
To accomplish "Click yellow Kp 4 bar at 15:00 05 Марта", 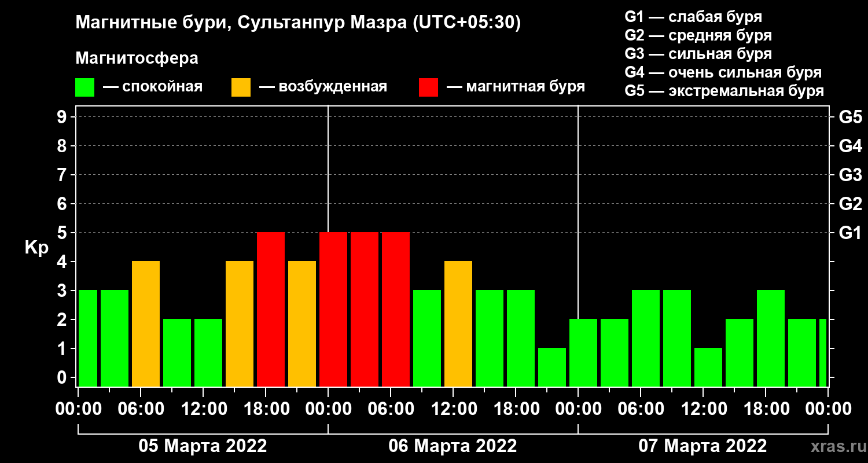I will tap(240, 324).
